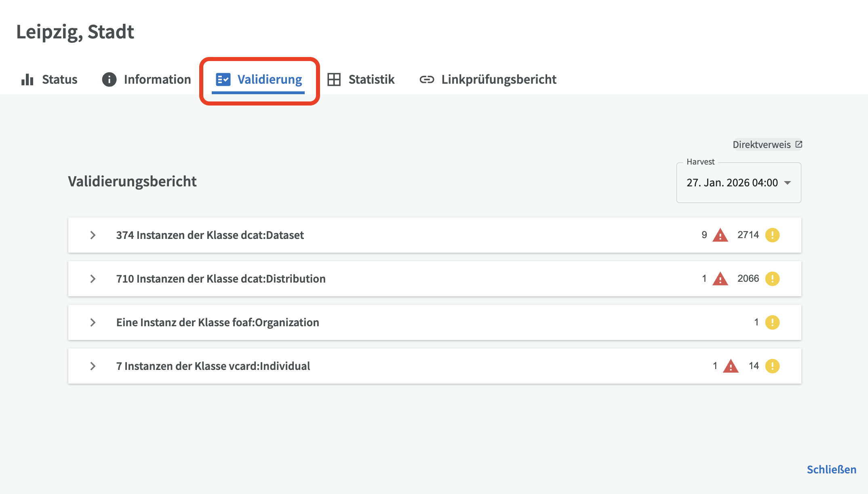Switch to the Statistik tab
The height and width of the screenshot is (494, 868).
pyautogui.click(x=371, y=80)
